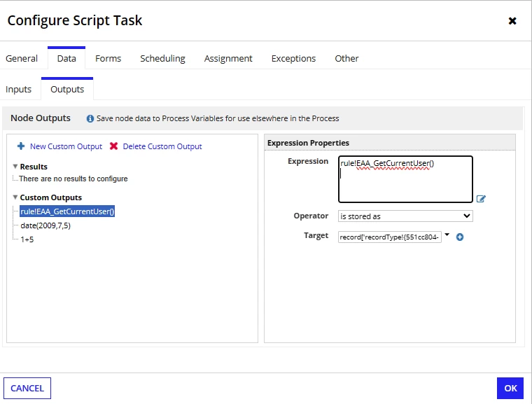Click the blue plus icon next to Target
The width and height of the screenshot is (532, 404).
point(460,237)
